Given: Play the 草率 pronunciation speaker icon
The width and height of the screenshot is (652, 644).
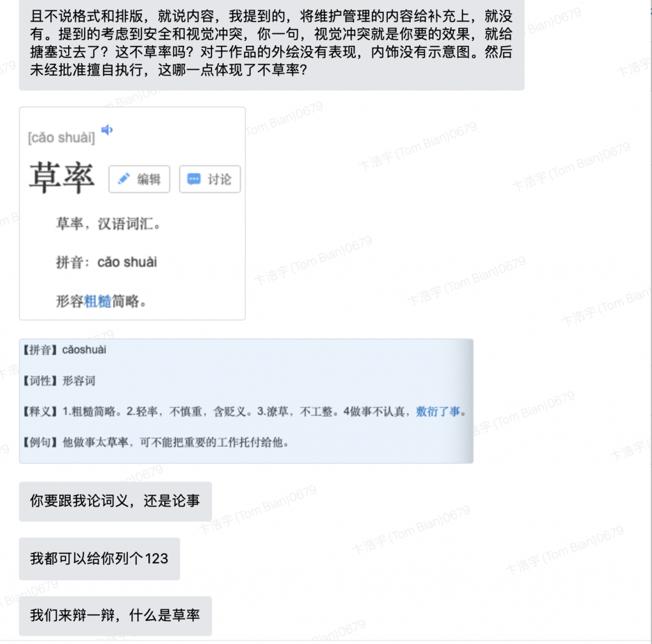Looking at the screenshot, I should point(107,130).
